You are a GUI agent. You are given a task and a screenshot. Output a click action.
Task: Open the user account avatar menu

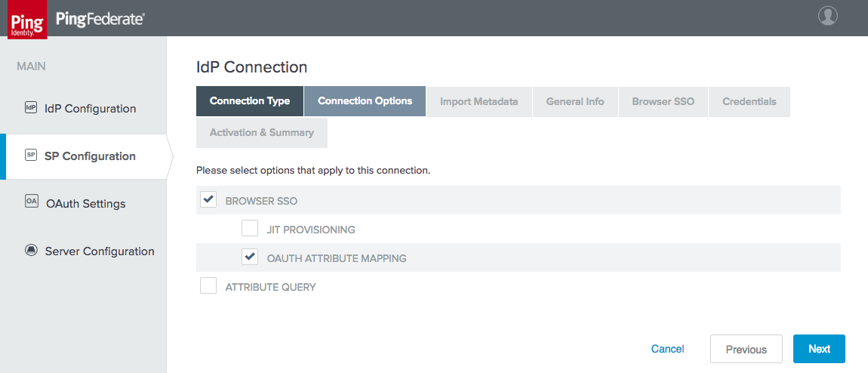[x=827, y=16]
